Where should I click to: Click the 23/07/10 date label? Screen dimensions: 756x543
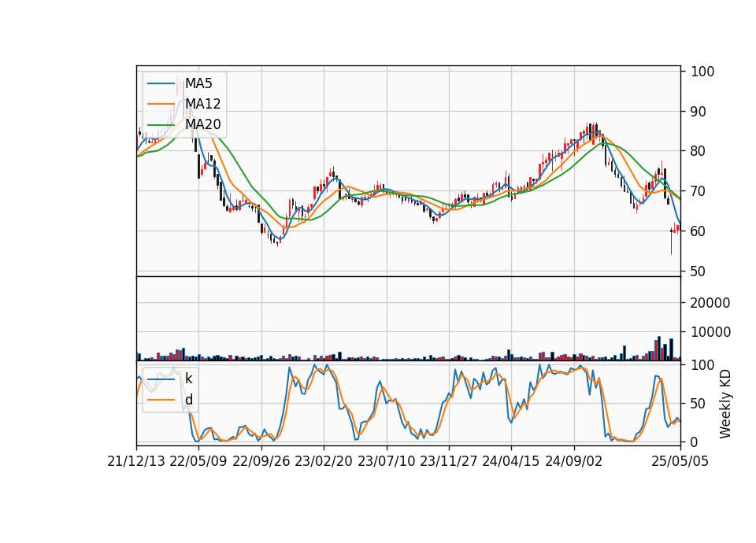(386, 462)
